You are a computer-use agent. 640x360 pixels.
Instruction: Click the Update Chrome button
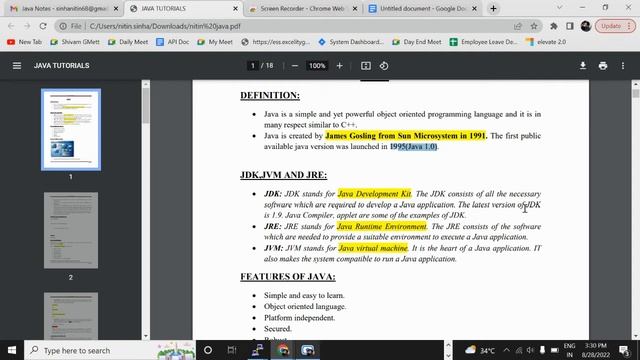(x=615, y=26)
